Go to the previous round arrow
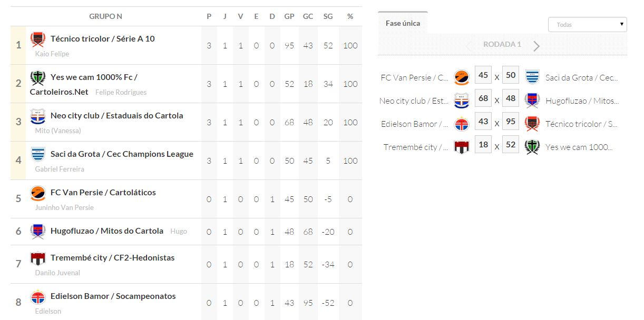 tap(469, 46)
